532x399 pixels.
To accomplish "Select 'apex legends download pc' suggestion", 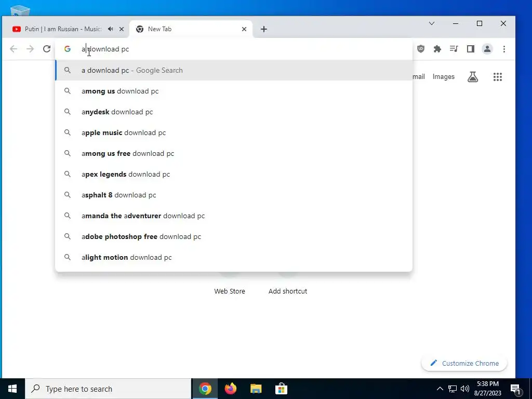I will [x=234, y=174].
